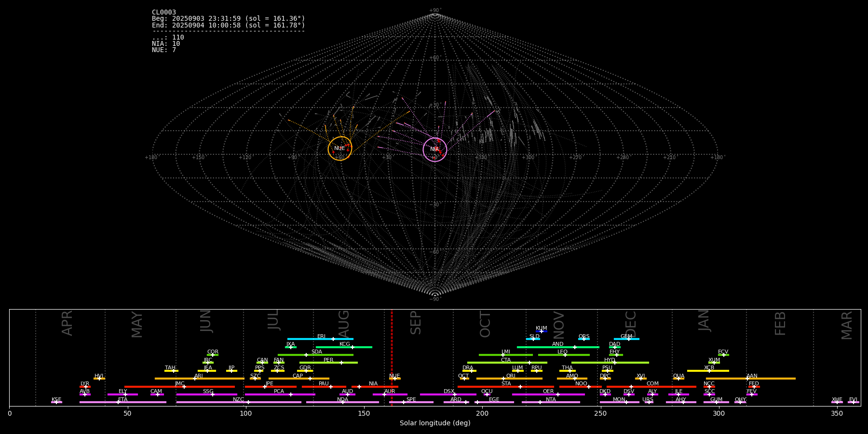The height and width of the screenshot is (434, 868).
Task: Click the blue KUM shower marker
Action: [542, 331]
